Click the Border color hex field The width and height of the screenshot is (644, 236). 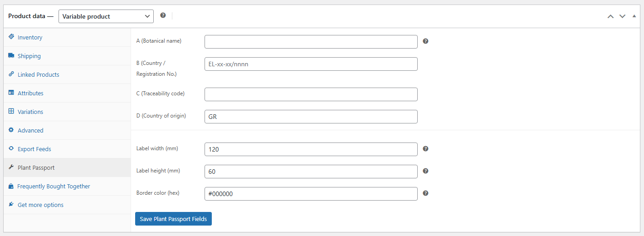(311, 194)
